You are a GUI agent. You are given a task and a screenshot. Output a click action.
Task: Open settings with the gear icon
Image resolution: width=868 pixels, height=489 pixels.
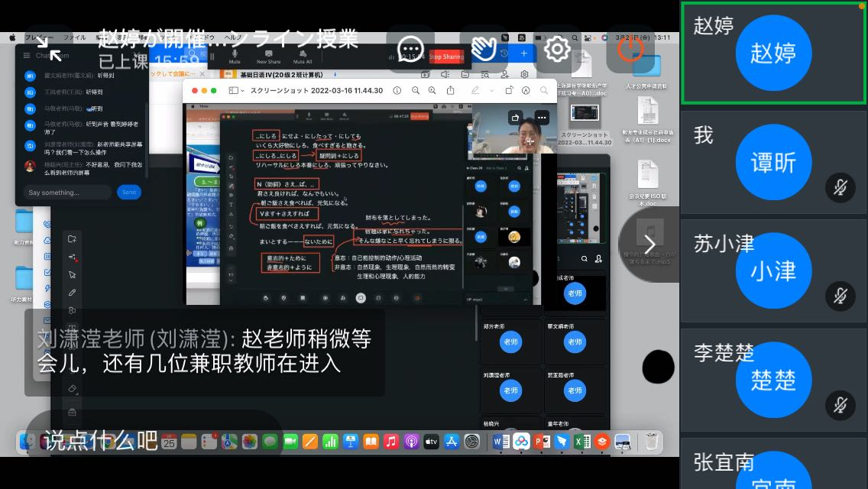[557, 50]
